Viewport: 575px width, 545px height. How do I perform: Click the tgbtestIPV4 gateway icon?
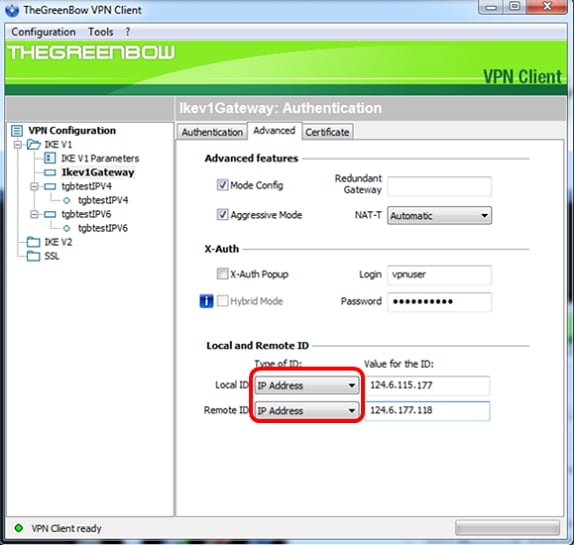click(50, 186)
